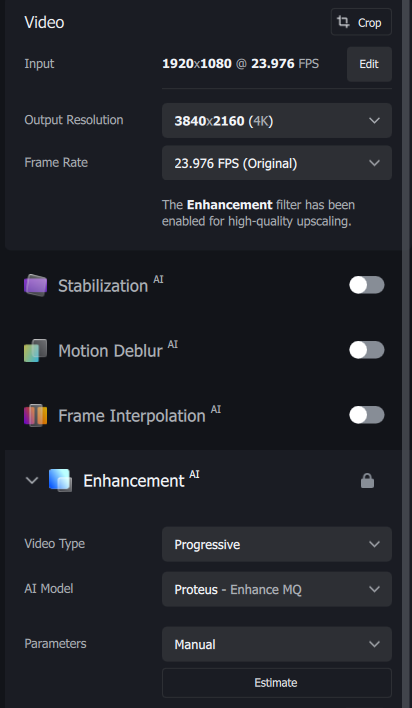Open the Output Resolution dropdown
Viewport: 412px width, 708px height.
point(276,121)
